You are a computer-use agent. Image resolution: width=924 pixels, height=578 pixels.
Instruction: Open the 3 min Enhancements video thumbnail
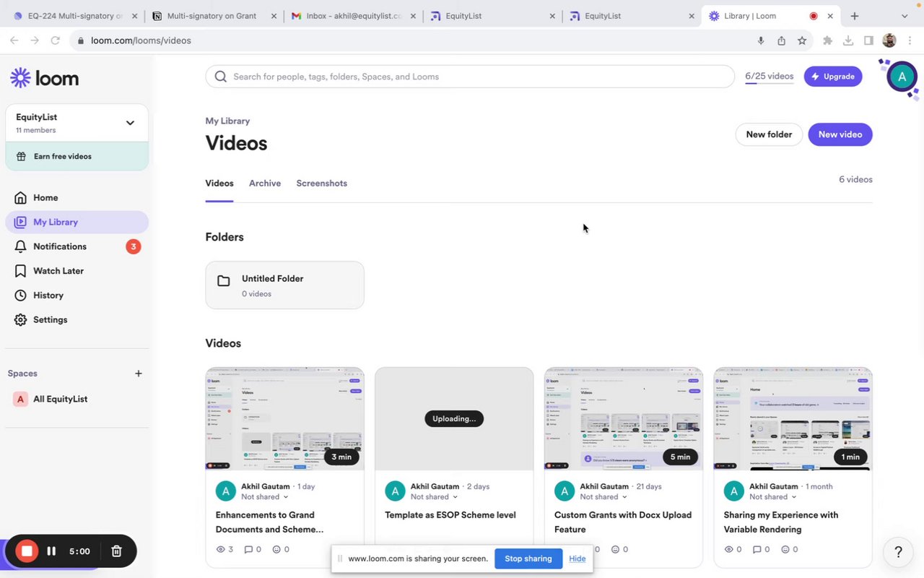click(284, 419)
